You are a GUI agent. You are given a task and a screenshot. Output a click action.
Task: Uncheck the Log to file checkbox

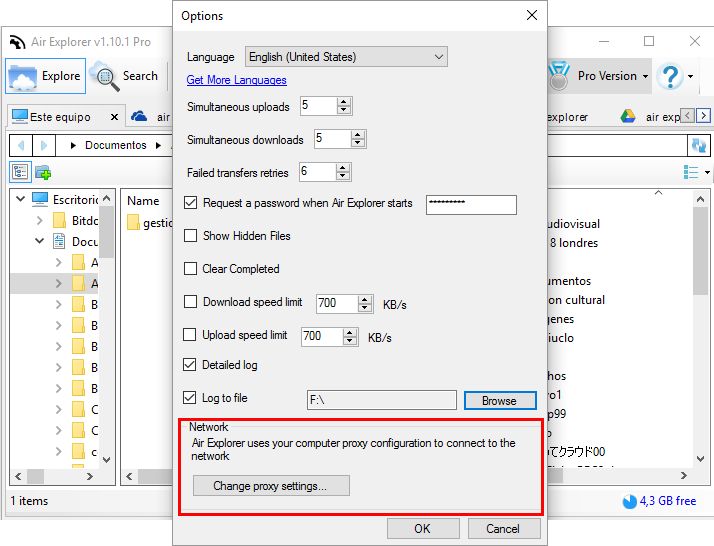pos(189,398)
